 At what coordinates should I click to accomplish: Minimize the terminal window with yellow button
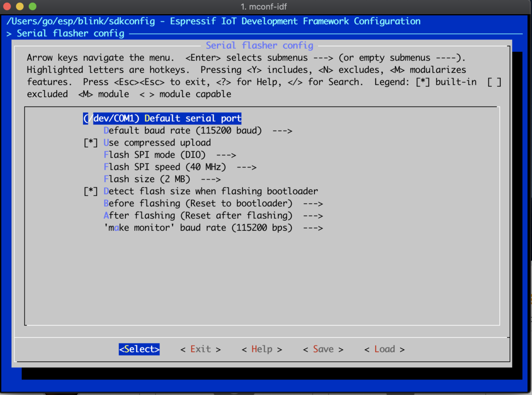pyautogui.click(x=20, y=6)
